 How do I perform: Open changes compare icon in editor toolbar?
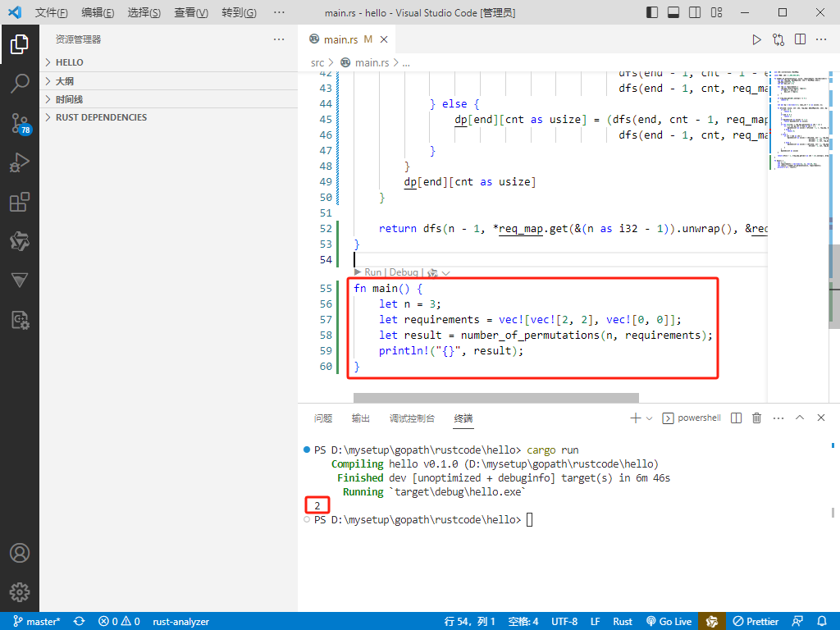(778, 39)
